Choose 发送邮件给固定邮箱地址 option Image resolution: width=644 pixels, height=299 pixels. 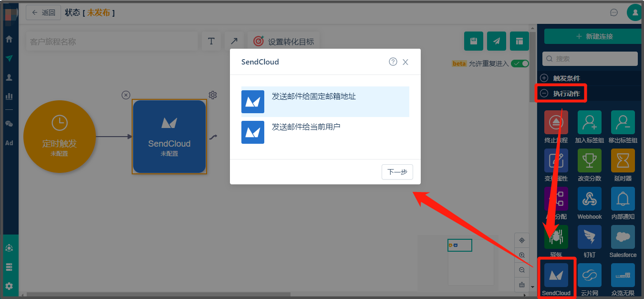[x=325, y=102]
